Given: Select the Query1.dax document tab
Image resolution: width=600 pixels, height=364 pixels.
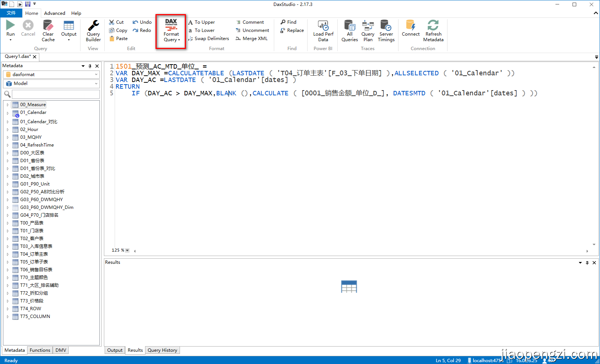Looking at the screenshot, I should pos(17,56).
